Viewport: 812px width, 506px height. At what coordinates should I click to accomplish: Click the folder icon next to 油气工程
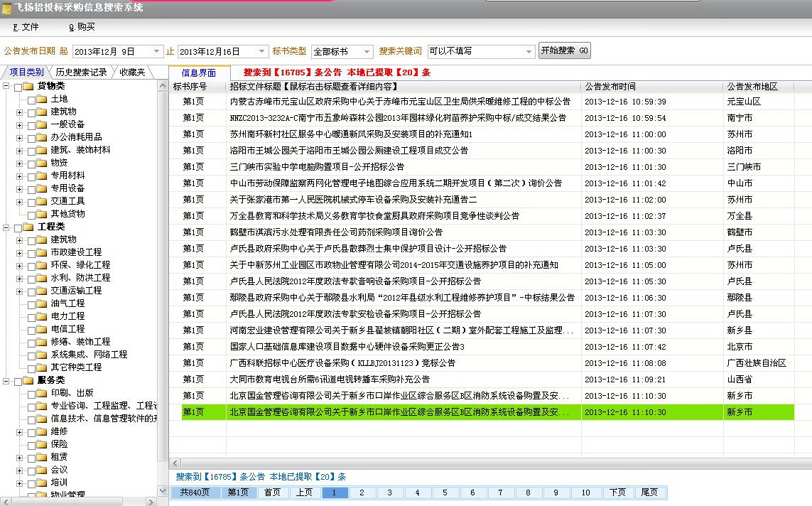coord(41,303)
